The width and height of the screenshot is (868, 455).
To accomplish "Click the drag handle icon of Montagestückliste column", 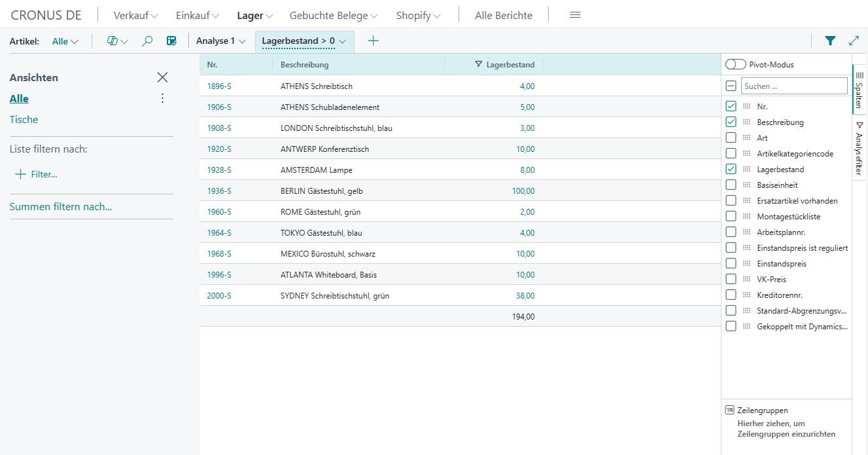I will point(746,217).
